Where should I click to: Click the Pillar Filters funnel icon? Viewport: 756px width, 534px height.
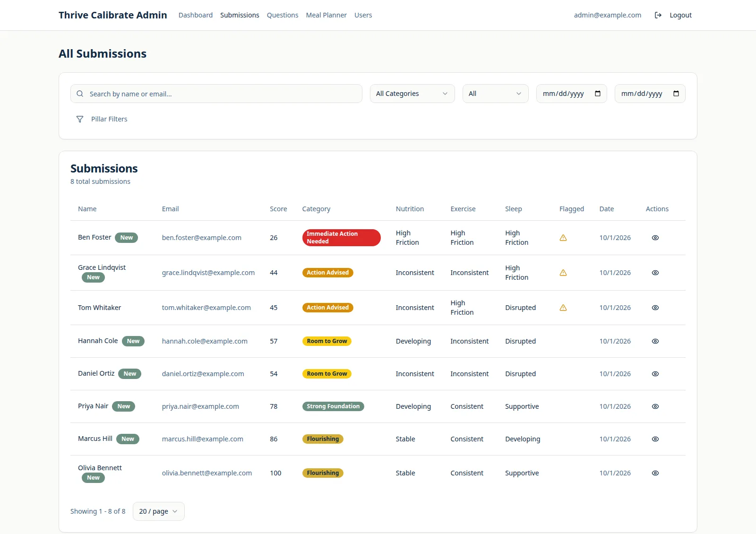pyautogui.click(x=80, y=119)
